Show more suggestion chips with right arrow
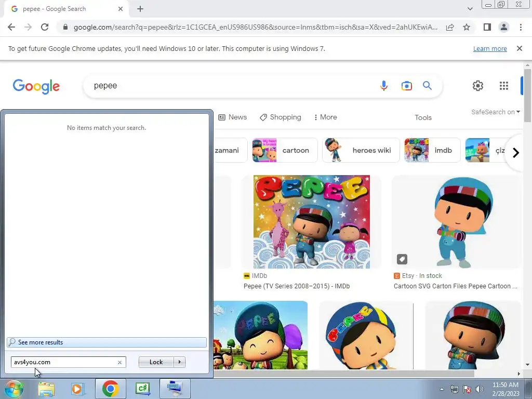The width and height of the screenshot is (532, 399). tap(516, 152)
